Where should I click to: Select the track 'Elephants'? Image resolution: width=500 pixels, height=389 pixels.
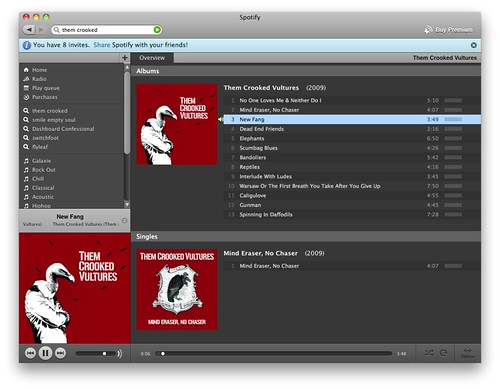(x=352, y=138)
